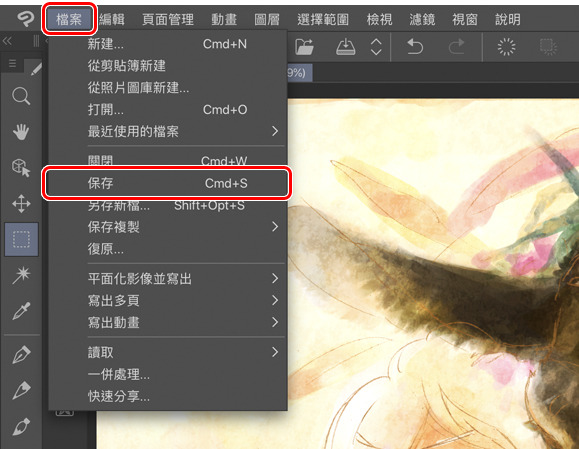Pick the Eyedropper tool

21,311
